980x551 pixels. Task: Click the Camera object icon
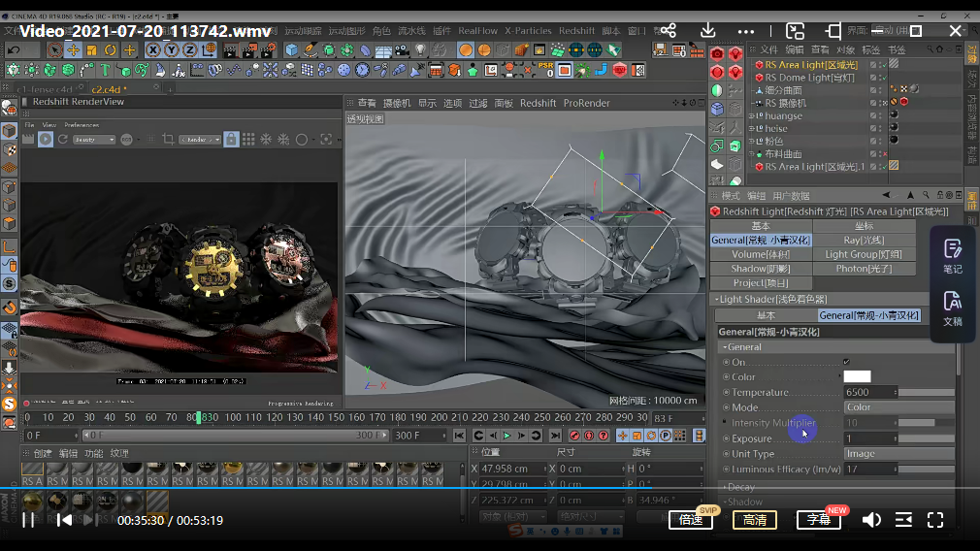pyautogui.click(x=402, y=50)
